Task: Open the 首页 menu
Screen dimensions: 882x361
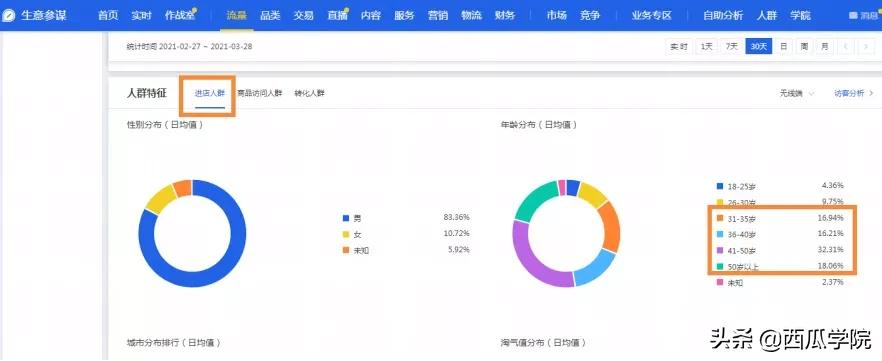Action: 108,15
